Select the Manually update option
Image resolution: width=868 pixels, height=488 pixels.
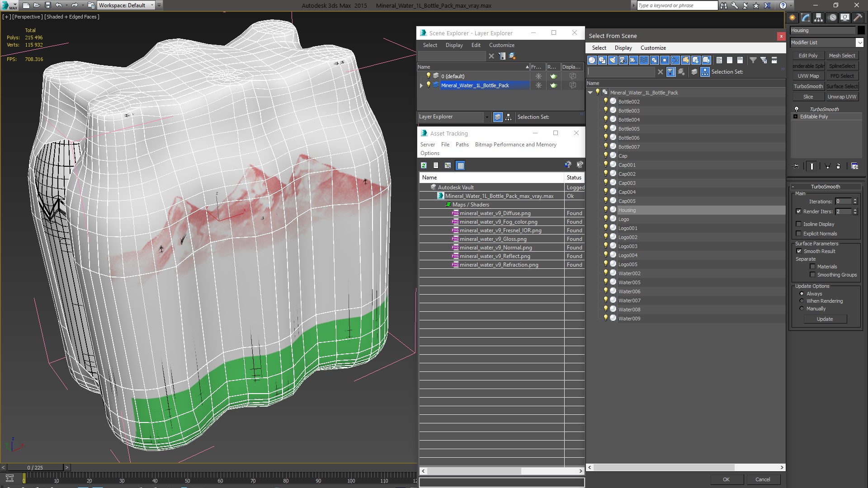[x=802, y=309]
